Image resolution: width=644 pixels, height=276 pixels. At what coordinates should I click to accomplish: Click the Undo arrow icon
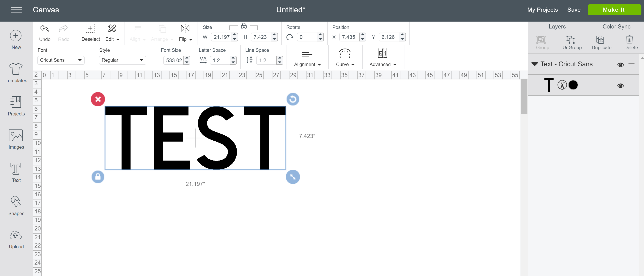(44, 28)
